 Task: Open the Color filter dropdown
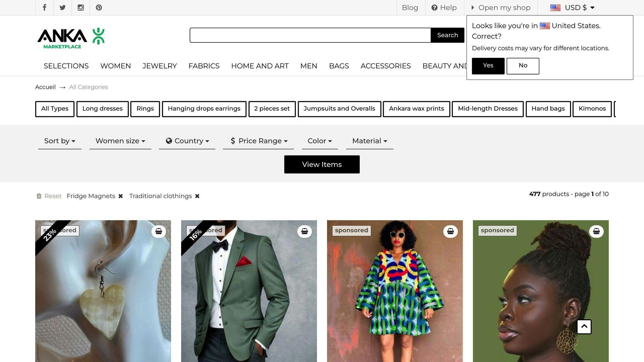pyautogui.click(x=320, y=141)
